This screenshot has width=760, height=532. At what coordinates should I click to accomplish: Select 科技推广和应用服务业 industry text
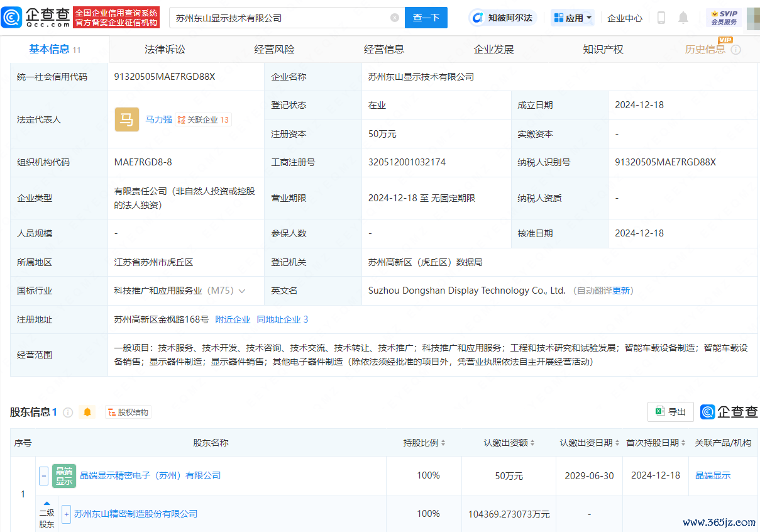(158, 291)
